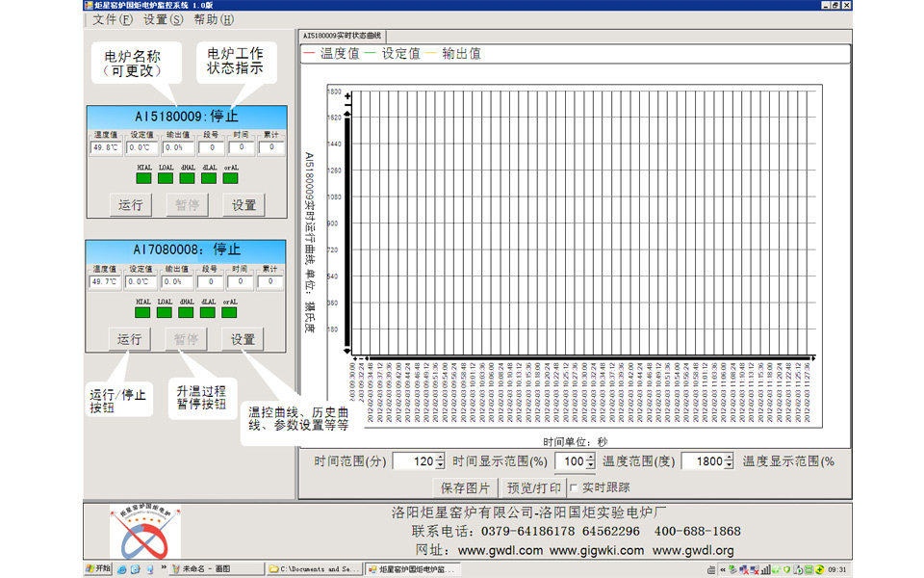The image size is (924, 578).
Task: Click the 保存图片 button
Action: pos(466,487)
